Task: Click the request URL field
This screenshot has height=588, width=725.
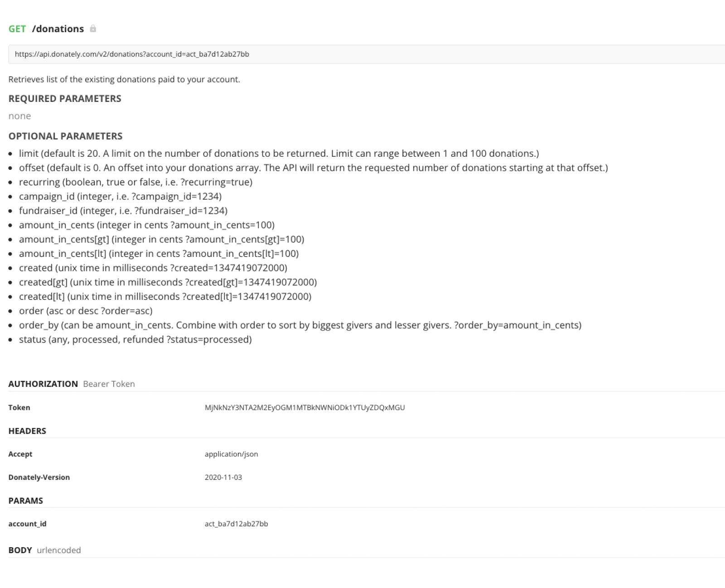Action: point(362,54)
